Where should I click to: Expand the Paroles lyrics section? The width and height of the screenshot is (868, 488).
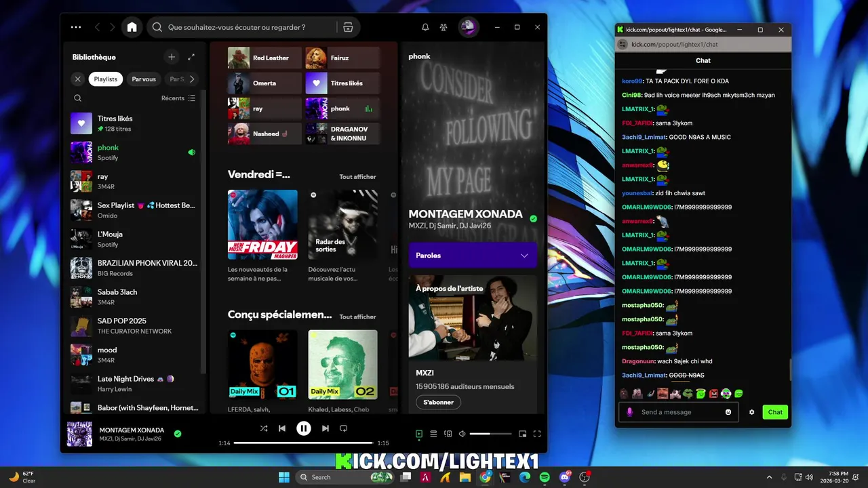tap(473, 256)
